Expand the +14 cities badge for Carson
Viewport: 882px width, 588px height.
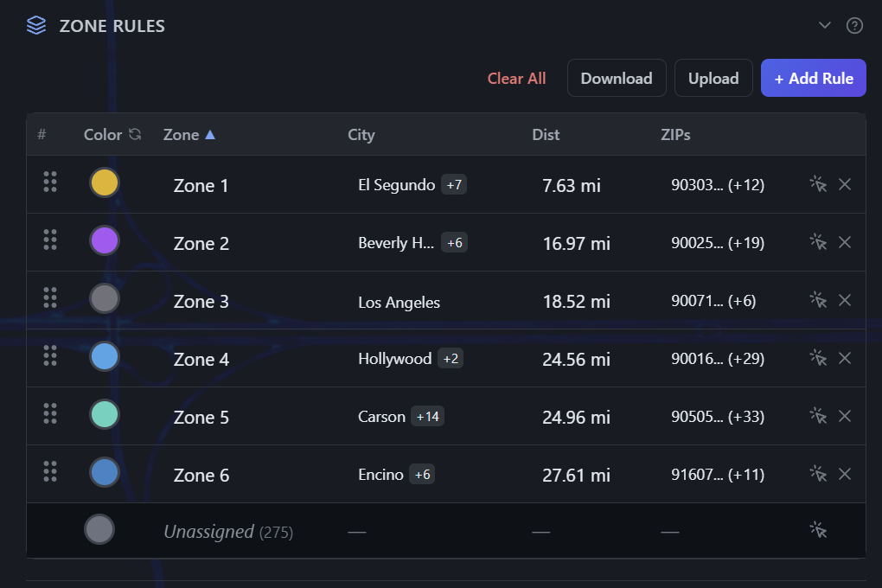[427, 417]
